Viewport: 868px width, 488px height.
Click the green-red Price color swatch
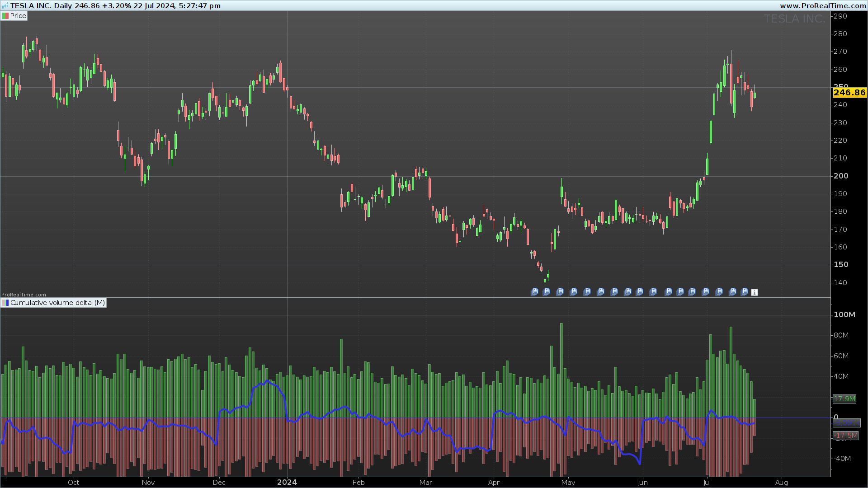click(5, 16)
